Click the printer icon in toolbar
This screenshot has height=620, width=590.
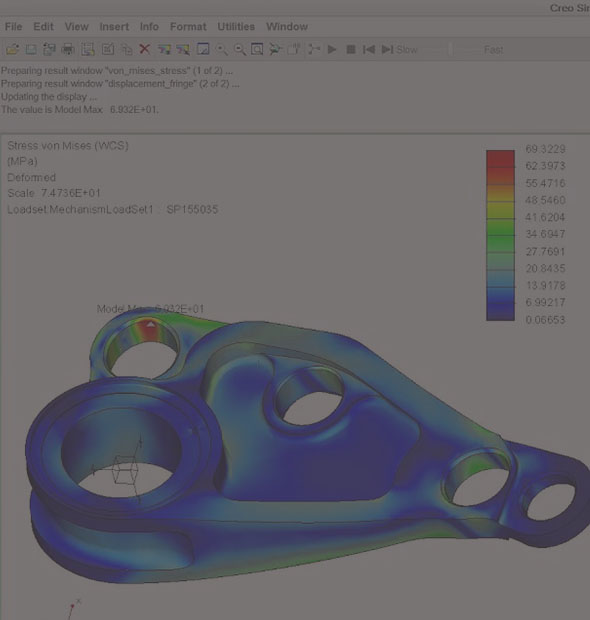(x=68, y=49)
